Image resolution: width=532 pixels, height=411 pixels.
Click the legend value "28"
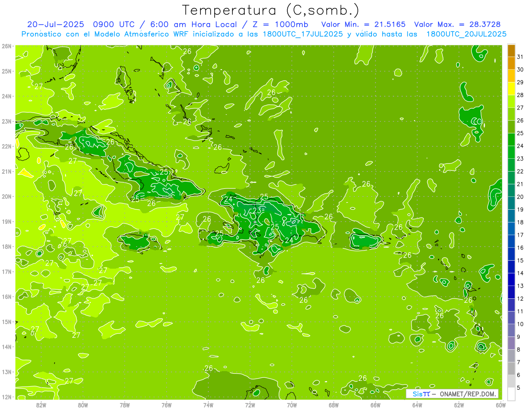pos(520,95)
